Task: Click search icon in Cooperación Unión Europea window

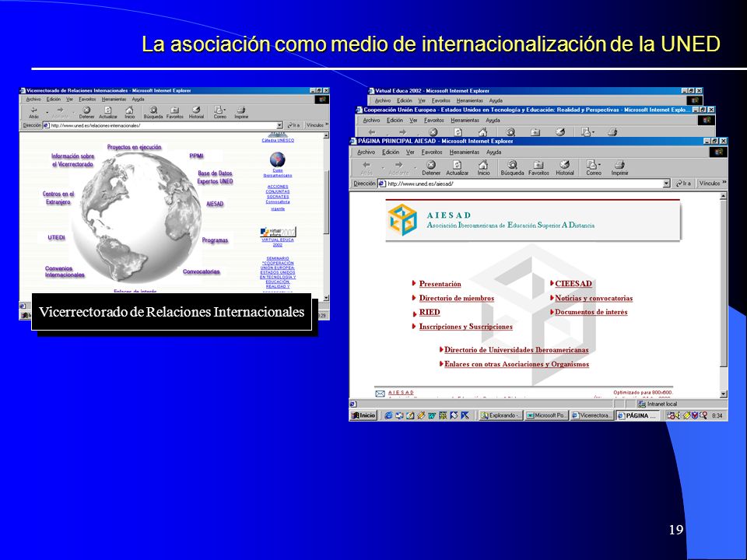Action: 510,132
